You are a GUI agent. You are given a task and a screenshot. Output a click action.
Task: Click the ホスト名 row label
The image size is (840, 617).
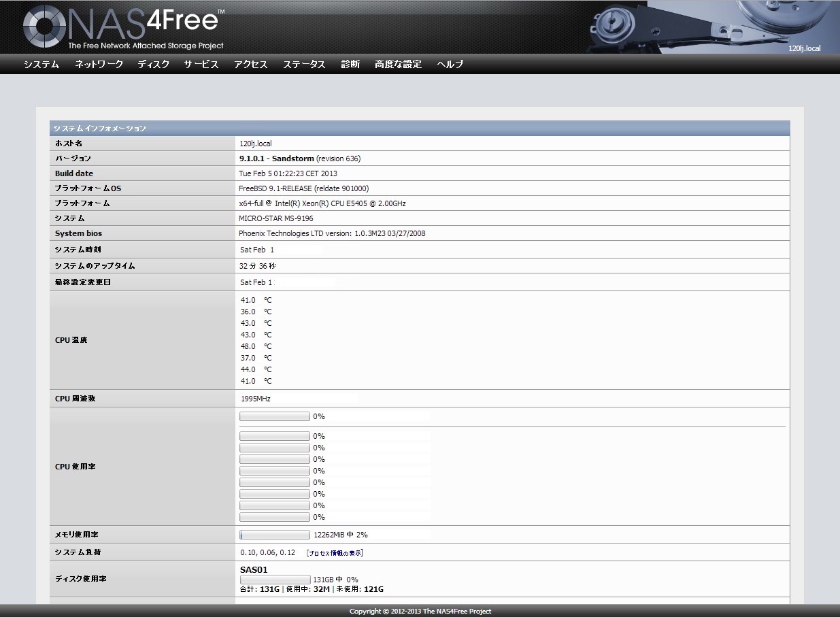pos(69,144)
